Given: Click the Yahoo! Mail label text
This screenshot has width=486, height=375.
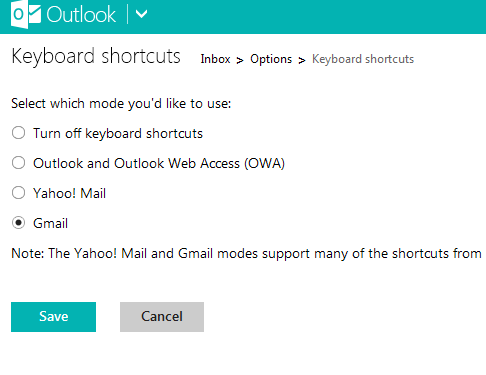Looking at the screenshot, I should coord(69,193).
